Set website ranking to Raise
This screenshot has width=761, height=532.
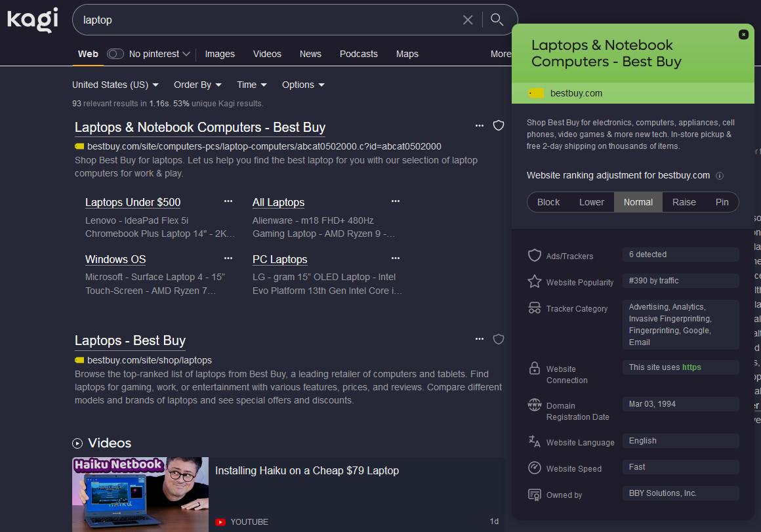click(684, 202)
